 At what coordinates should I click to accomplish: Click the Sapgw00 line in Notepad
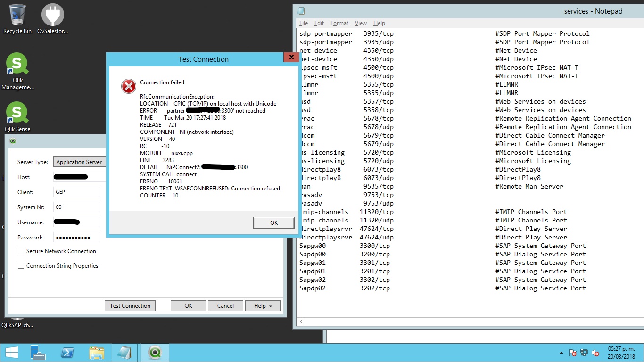coord(442,246)
